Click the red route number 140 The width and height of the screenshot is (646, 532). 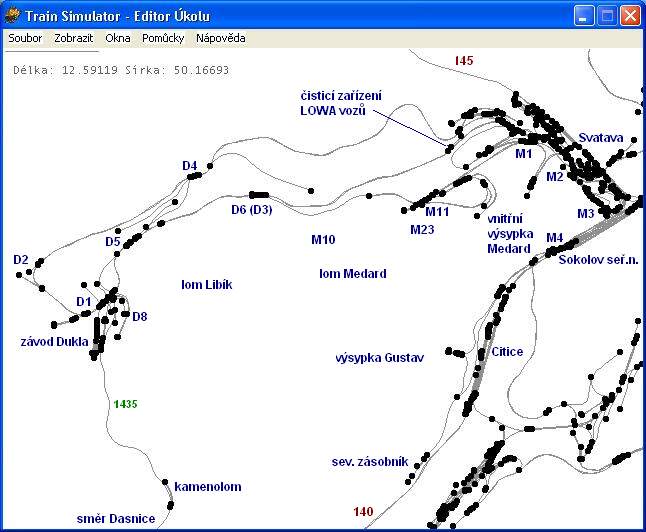click(x=363, y=511)
